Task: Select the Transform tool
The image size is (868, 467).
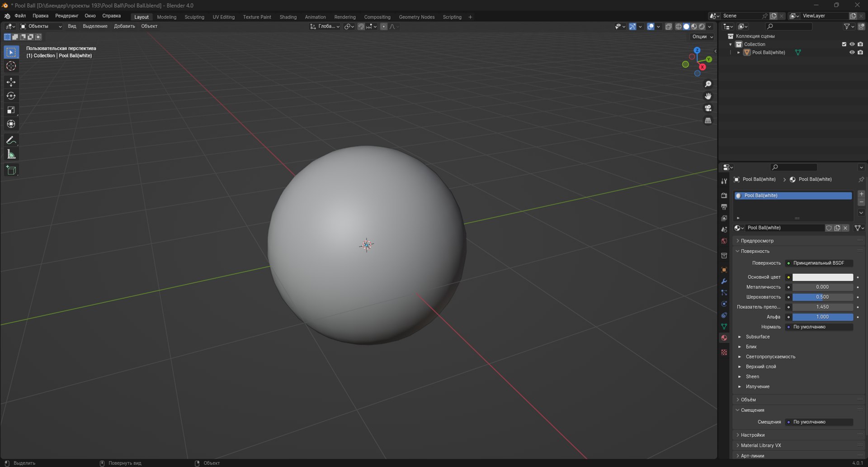Action: pyautogui.click(x=11, y=124)
